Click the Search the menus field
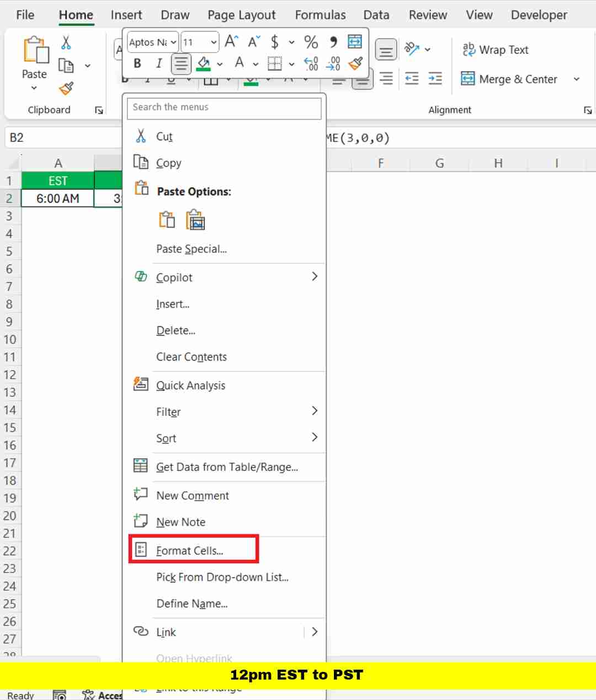The width and height of the screenshot is (596, 700). 224,108
